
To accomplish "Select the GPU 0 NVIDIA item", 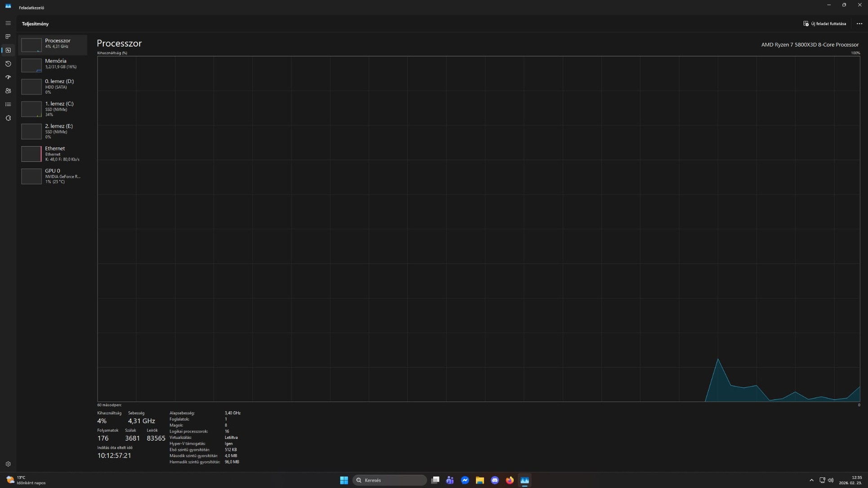I will (53, 176).
